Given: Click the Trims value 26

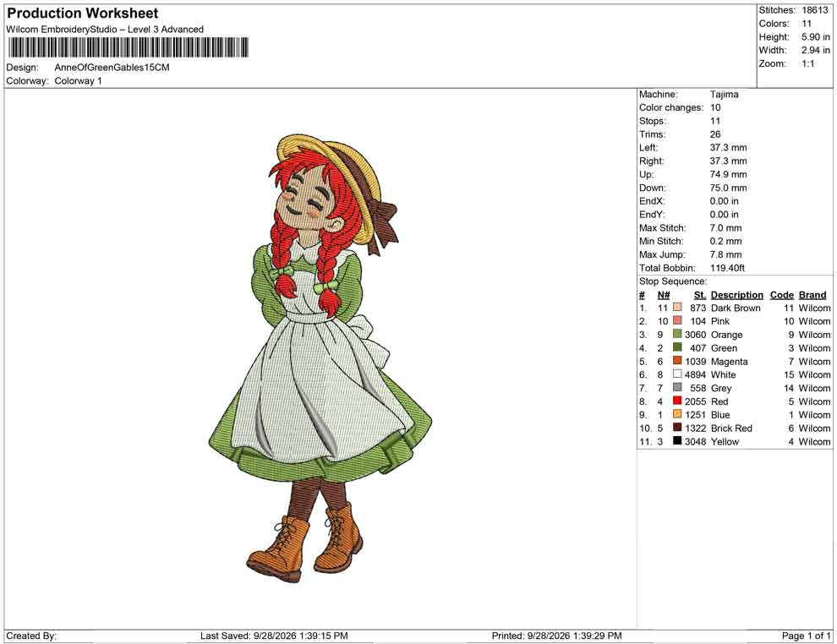Looking at the screenshot, I should [x=715, y=134].
